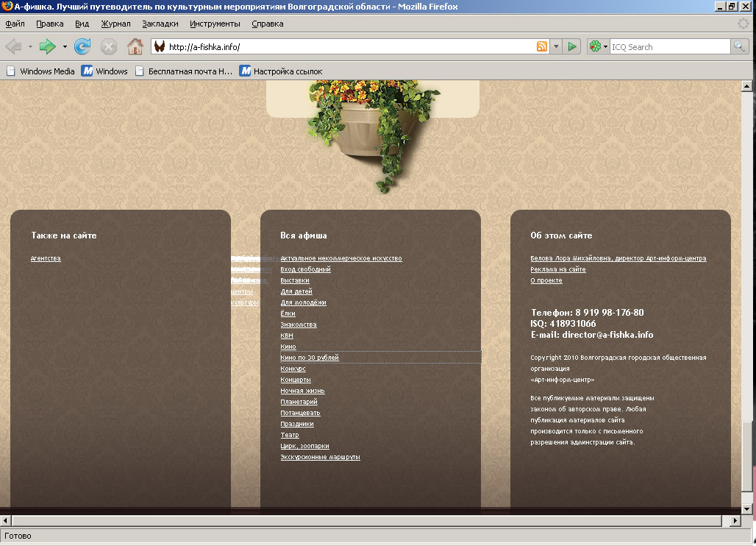Open the Правка menu
Viewport: 756px width, 546px height.
pos(50,24)
